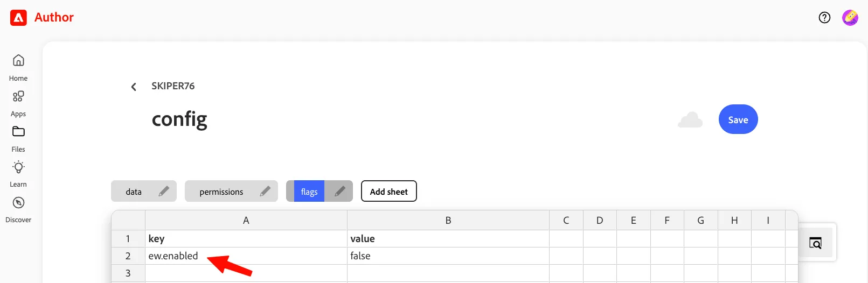The image size is (868, 283).
Task: Open Files in sidebar
Action: (18, 139)
